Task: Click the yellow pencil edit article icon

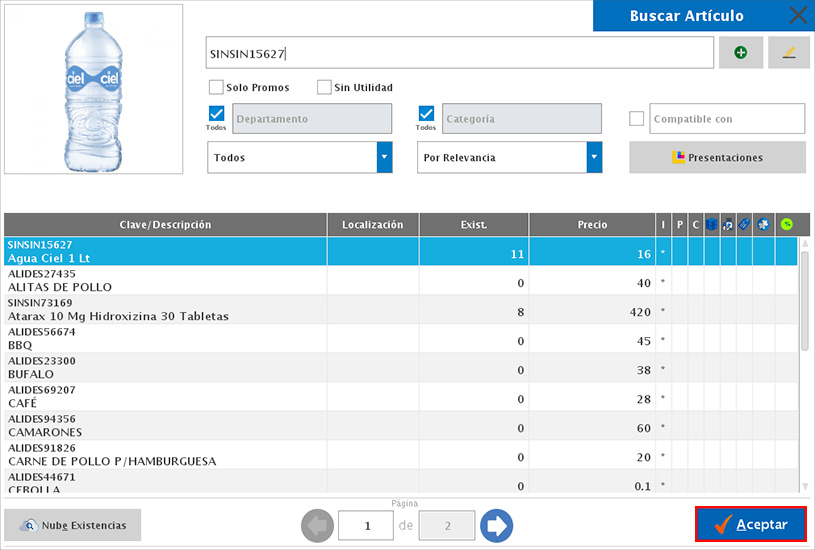Action: pos(788,53)
